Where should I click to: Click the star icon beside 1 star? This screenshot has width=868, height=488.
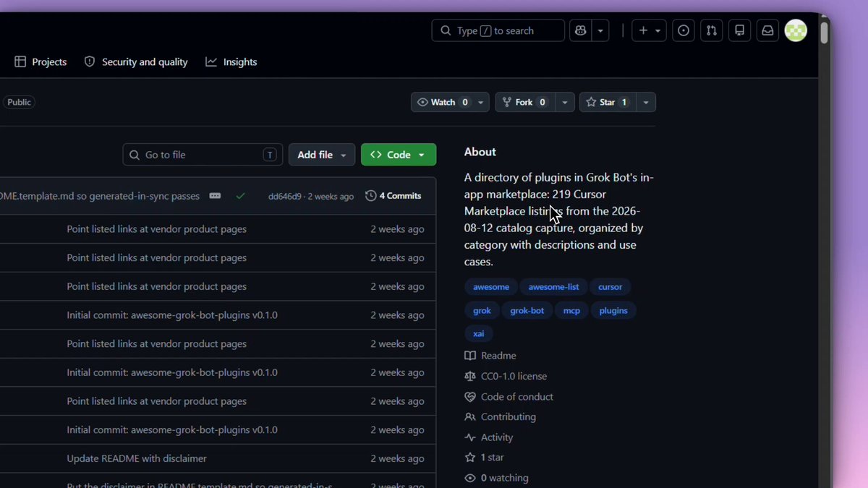click(470, 458)
